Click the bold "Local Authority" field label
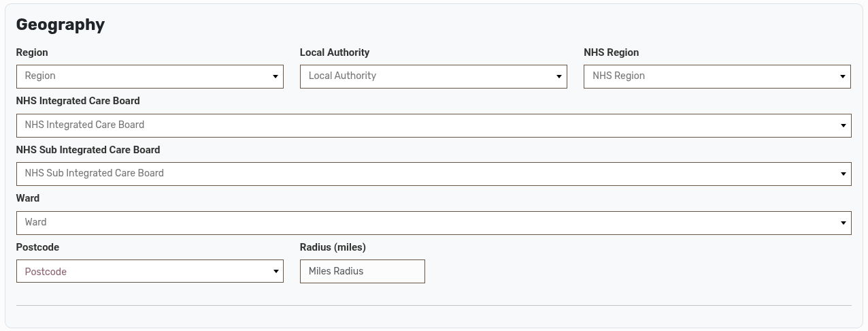 (334, 52)
